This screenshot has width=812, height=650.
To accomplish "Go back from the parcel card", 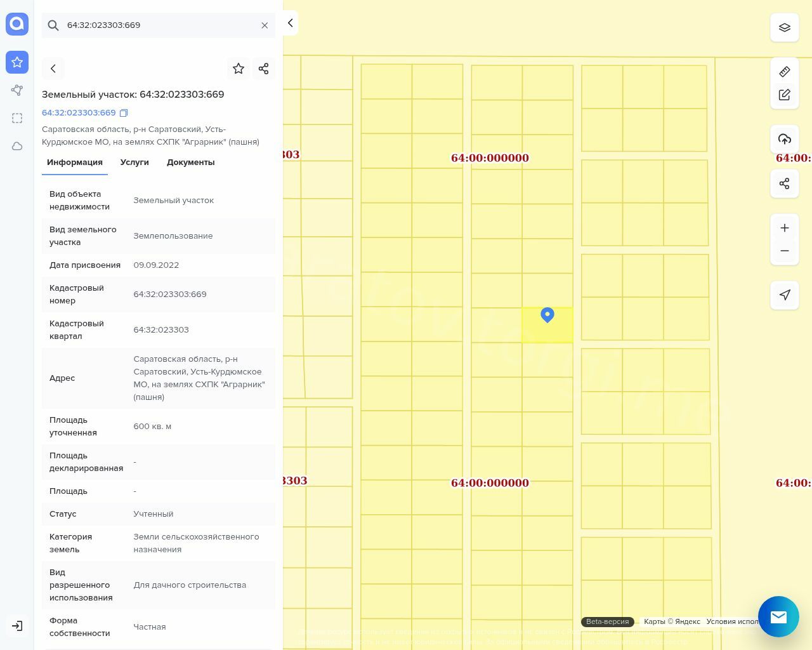I will (53, 69).
